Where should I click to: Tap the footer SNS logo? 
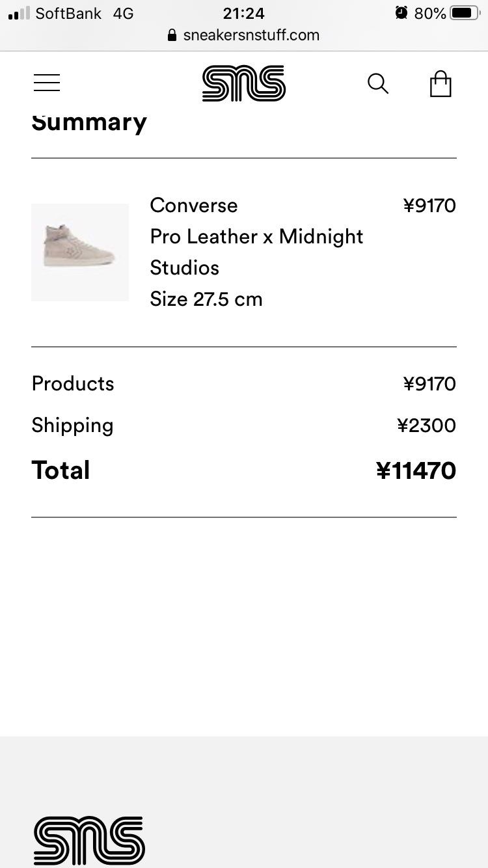point(89,840)
